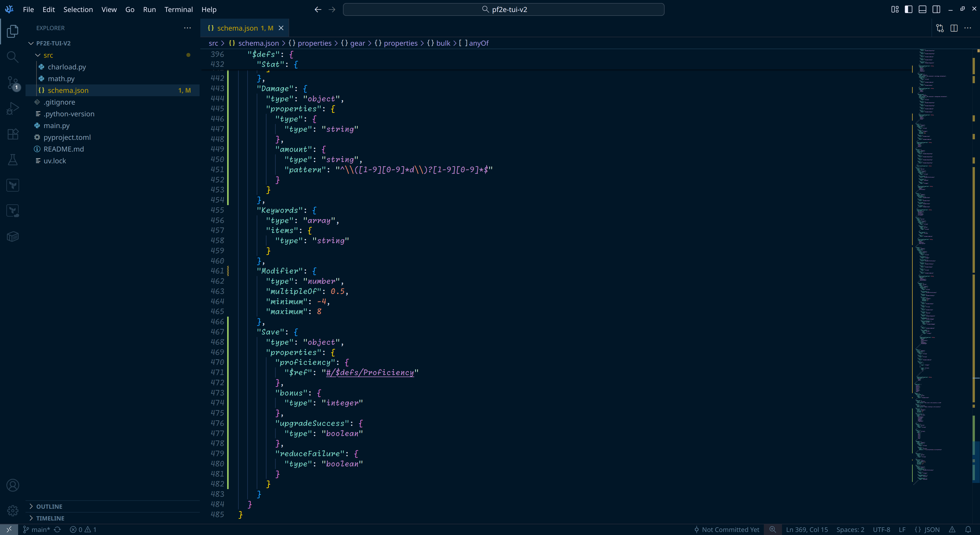980x535 pixels.
Task: Click the Accounts icon
Action: coord(13,485)
